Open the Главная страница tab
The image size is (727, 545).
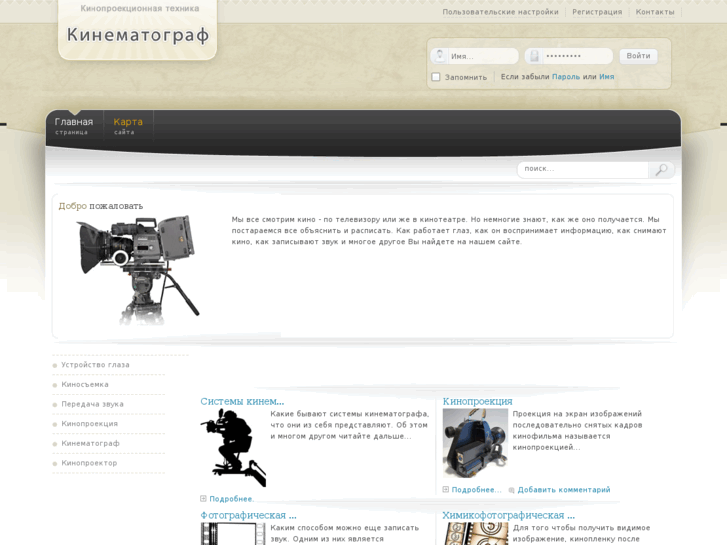74,126
